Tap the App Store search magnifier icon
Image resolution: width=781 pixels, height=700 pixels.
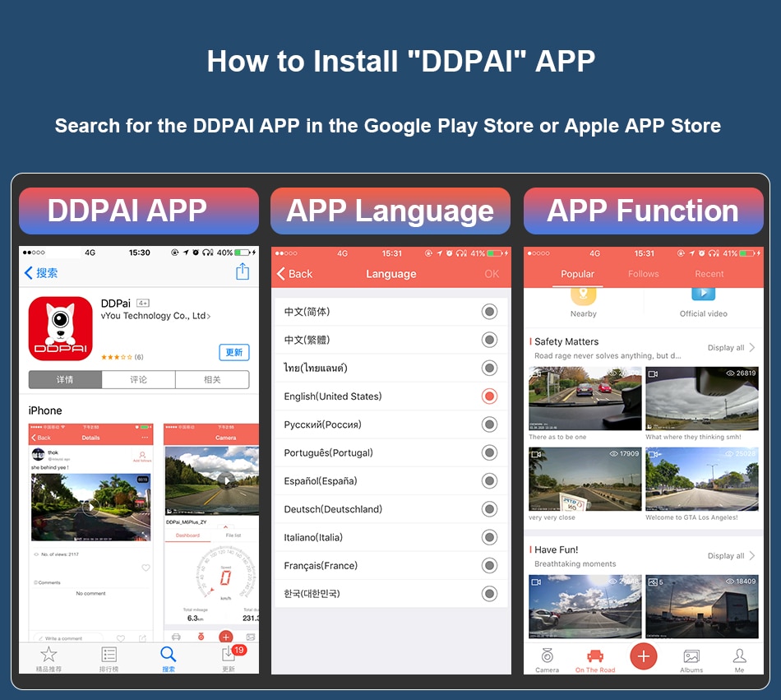pyautogui.click(x=169, y=654)
